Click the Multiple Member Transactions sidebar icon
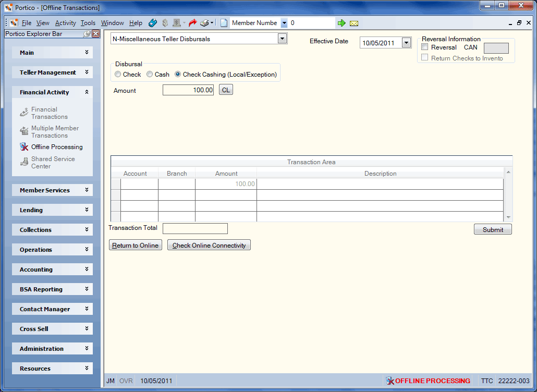 (x=24, y=131)
